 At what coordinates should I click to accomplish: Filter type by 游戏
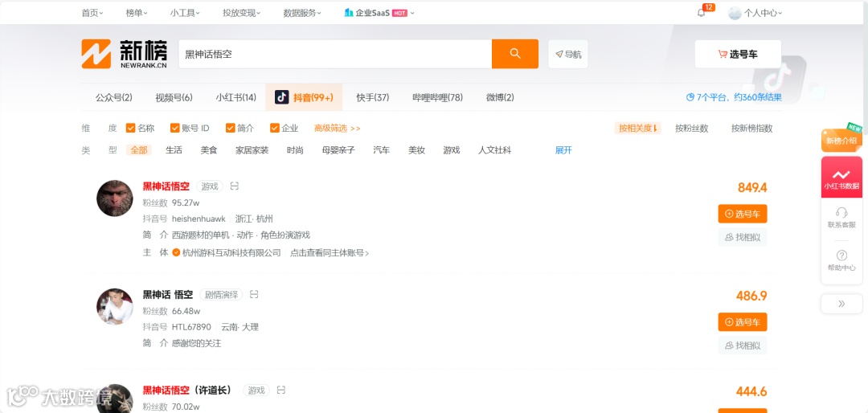point(451,150)
